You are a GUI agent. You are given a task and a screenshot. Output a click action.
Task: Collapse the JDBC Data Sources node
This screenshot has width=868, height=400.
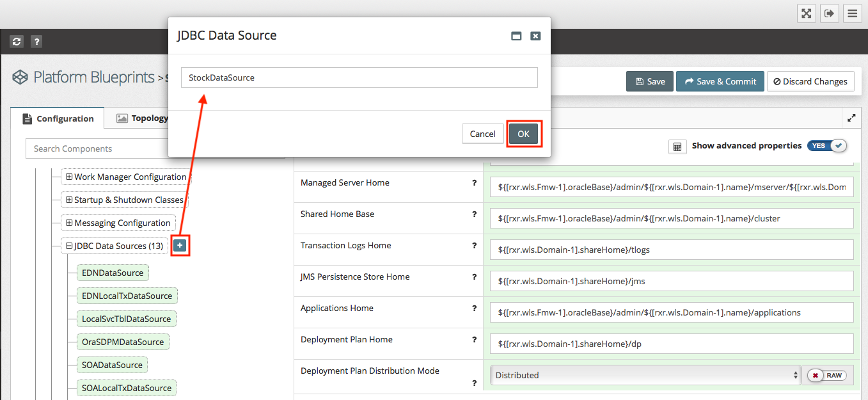click(69, 246)
